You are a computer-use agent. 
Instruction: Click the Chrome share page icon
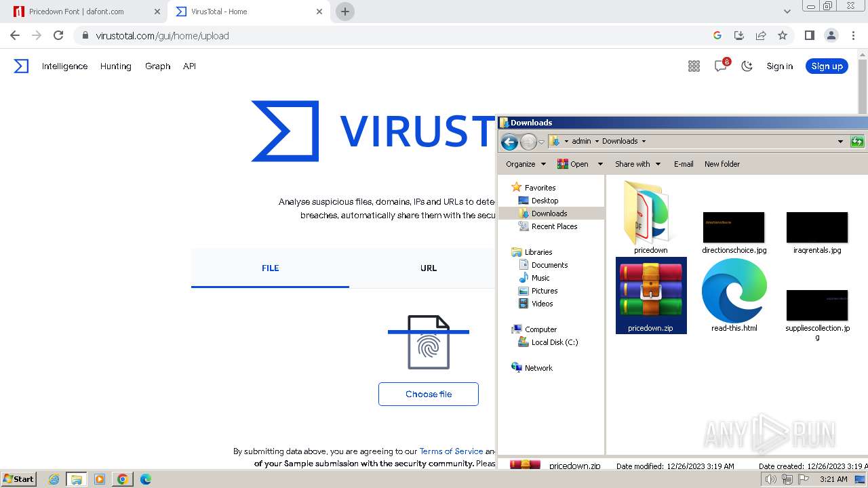[761, 35]
